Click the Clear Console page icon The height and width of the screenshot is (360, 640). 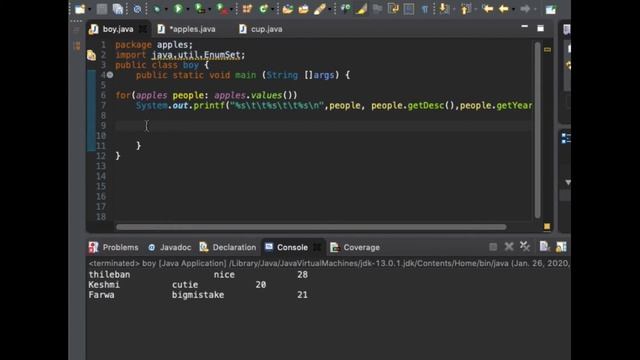coord(544,247)
